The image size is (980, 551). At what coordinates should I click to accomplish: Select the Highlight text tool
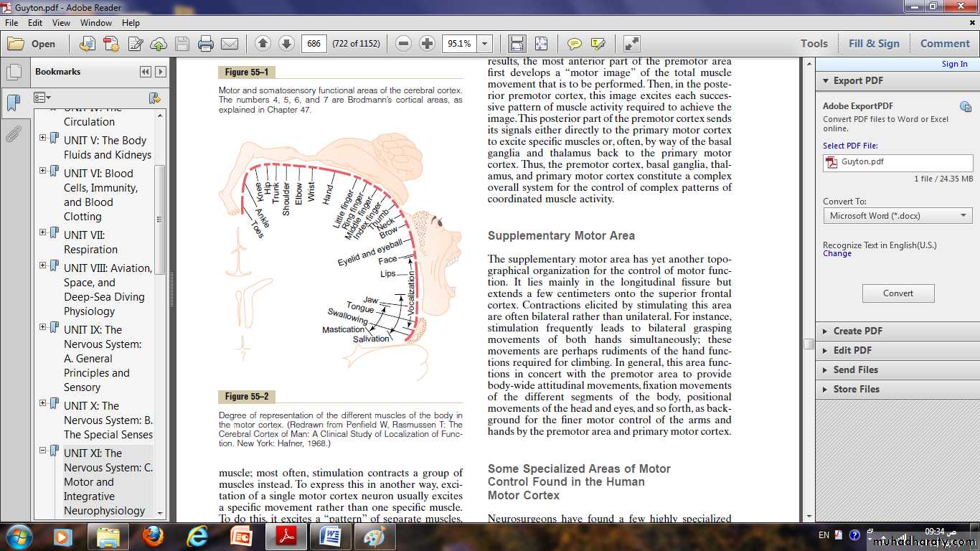pos(598,44)
